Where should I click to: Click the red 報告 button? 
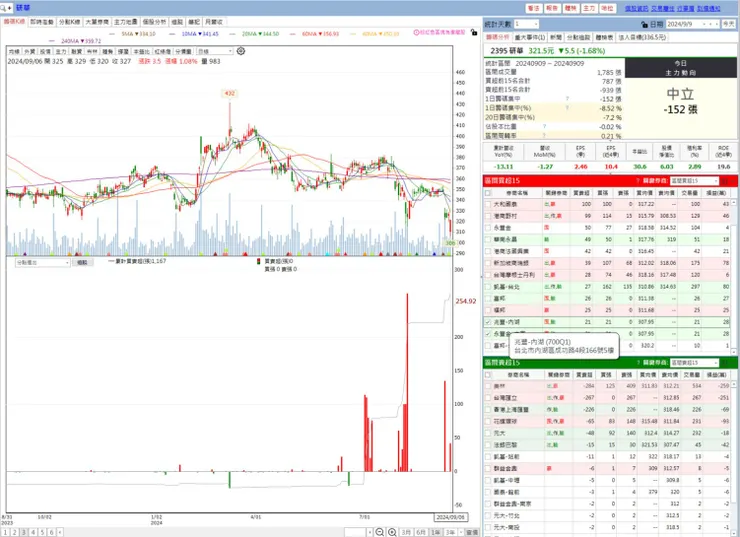click(x=552, y=8)
